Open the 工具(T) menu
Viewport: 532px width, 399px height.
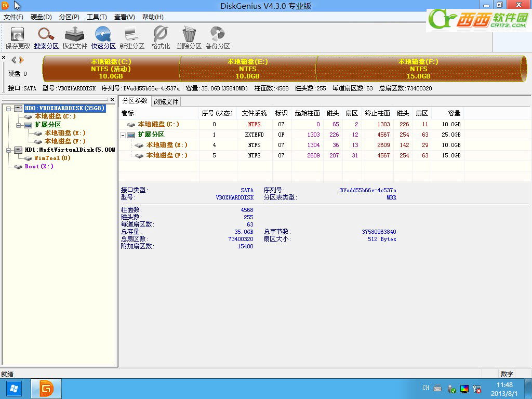point(97,17)
